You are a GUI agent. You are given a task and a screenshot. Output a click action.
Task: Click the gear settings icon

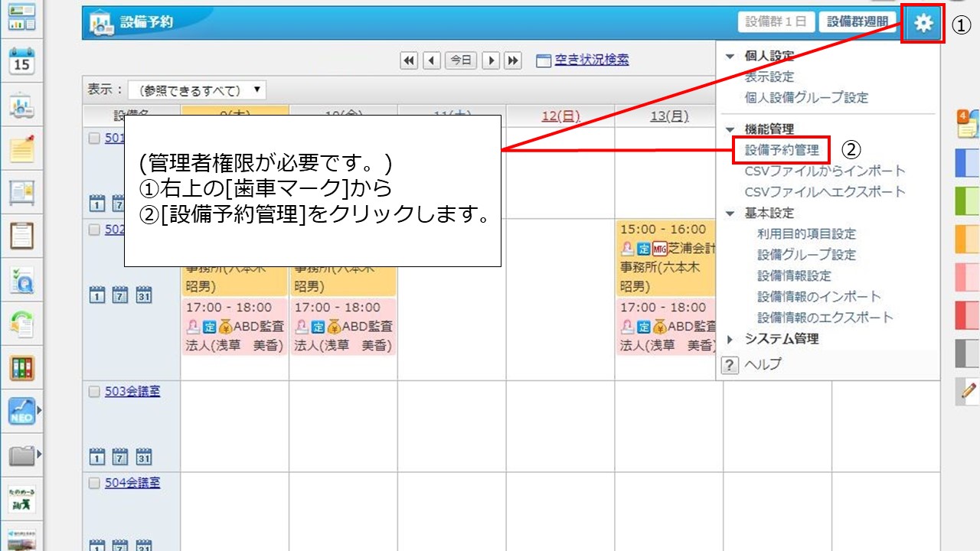[x=924, y=24]
